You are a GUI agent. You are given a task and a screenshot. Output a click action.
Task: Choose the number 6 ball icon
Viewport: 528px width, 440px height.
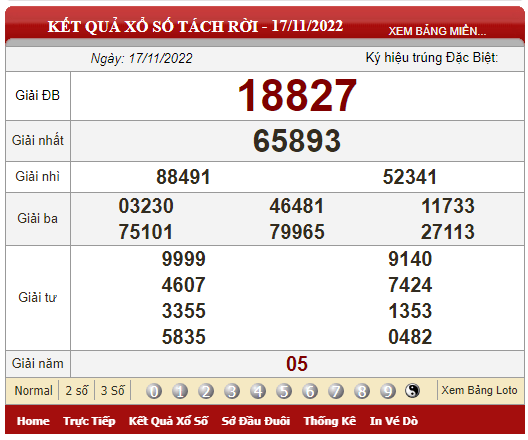click(x=310, y=391)
